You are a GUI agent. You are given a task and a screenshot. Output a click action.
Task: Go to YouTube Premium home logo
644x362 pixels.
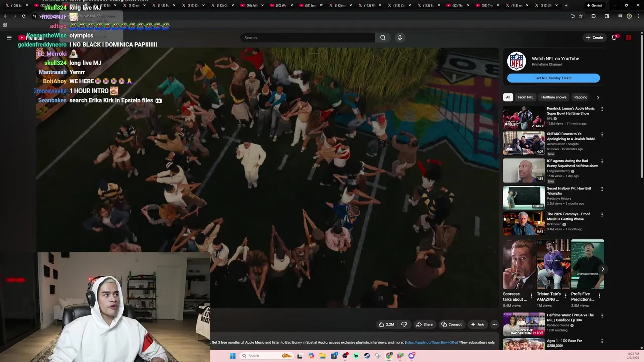click(31, 38)
